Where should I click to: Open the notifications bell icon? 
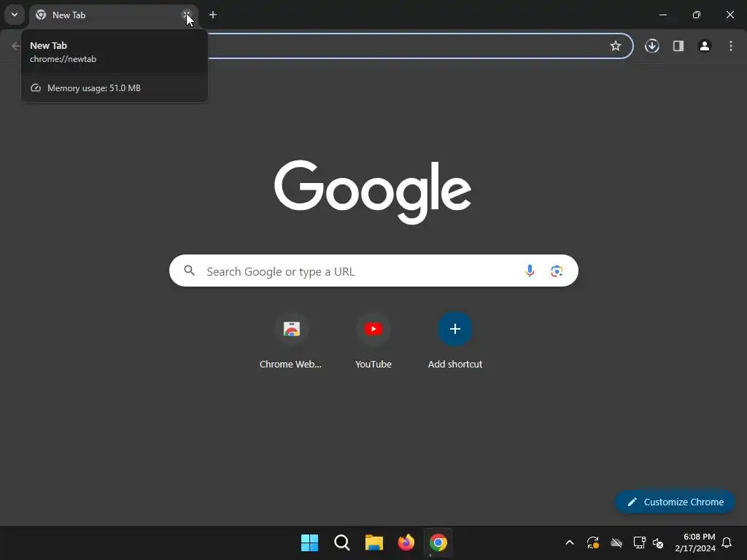[727, 542]
